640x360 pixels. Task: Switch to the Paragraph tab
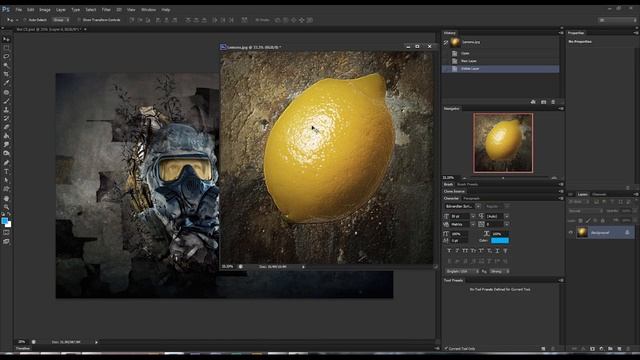click(471, 198)
